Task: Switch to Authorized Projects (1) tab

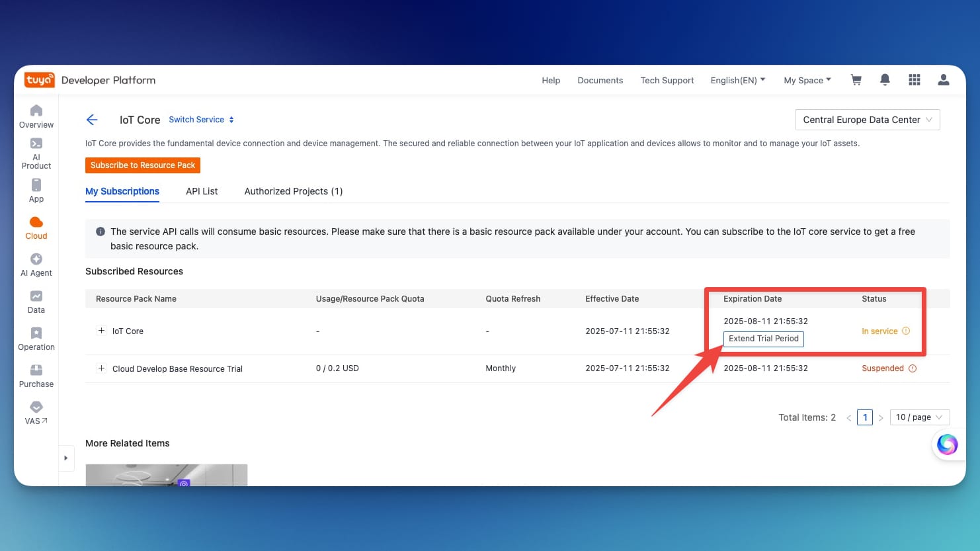Action: [293, 191]
